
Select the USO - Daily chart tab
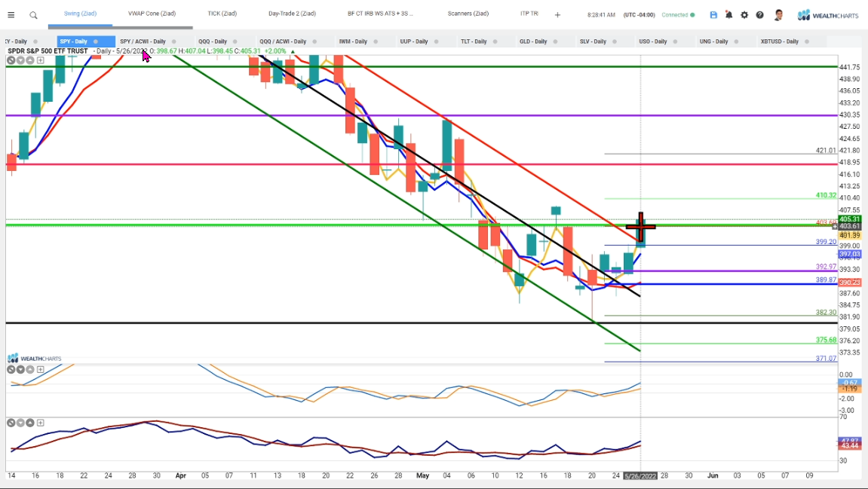click(653, 41)
